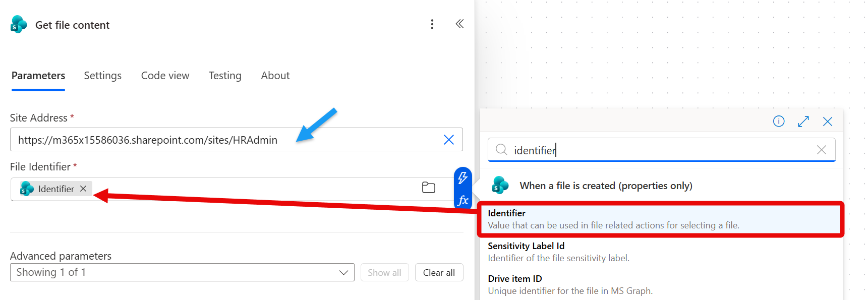Expand the dynamic content popup to full size
The width and height of the screenshot is (868, 300).
(x=803, y=122)
